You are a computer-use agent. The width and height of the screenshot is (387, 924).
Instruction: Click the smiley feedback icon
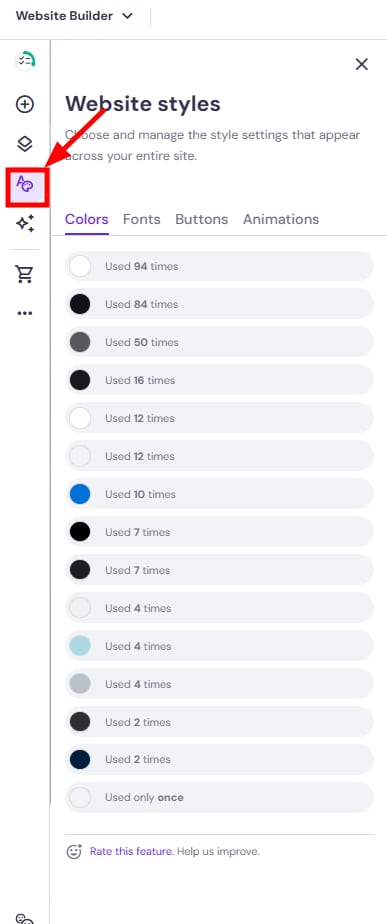(x=74, y=852)
